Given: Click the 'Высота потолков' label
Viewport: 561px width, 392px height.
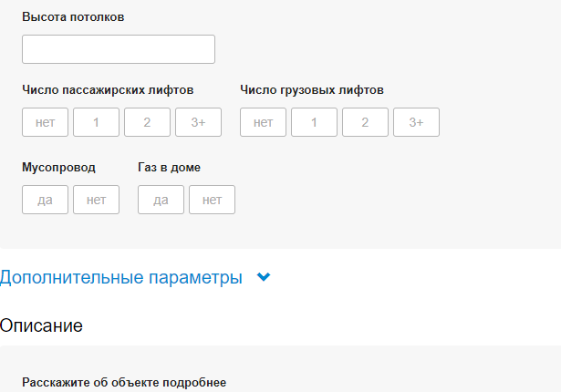Looking at the screenshot, I should [x=73, y=17].
